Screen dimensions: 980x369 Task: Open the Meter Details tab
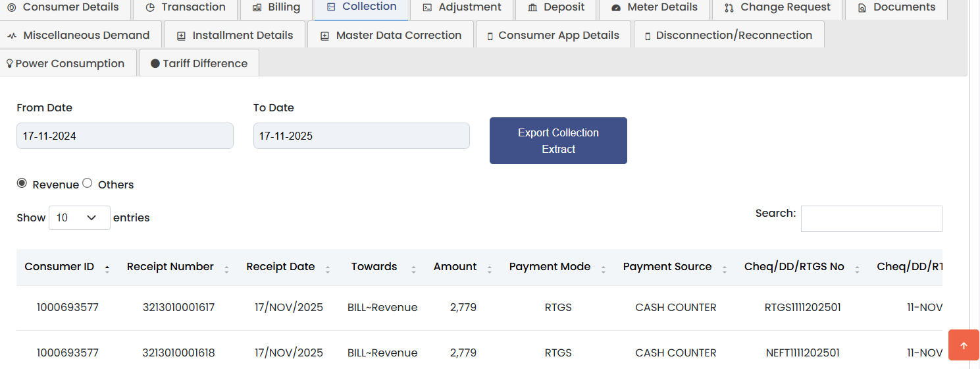[654, 7]
